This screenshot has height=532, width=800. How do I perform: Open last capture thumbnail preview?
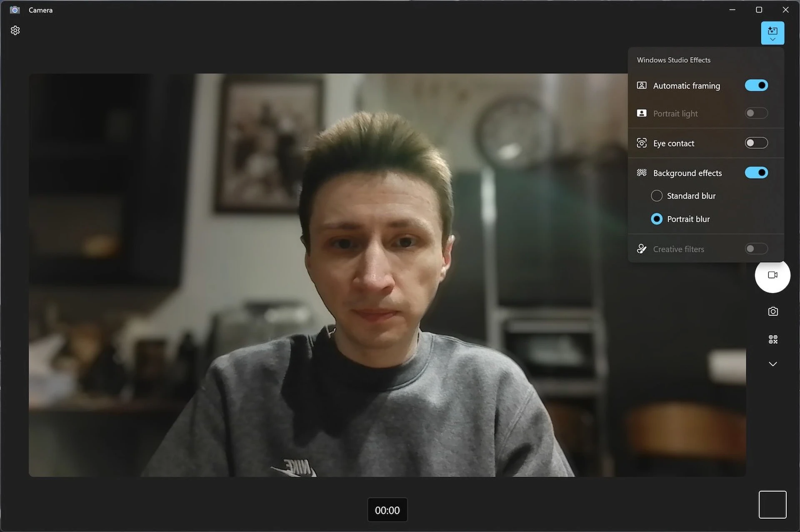point(772,505)
